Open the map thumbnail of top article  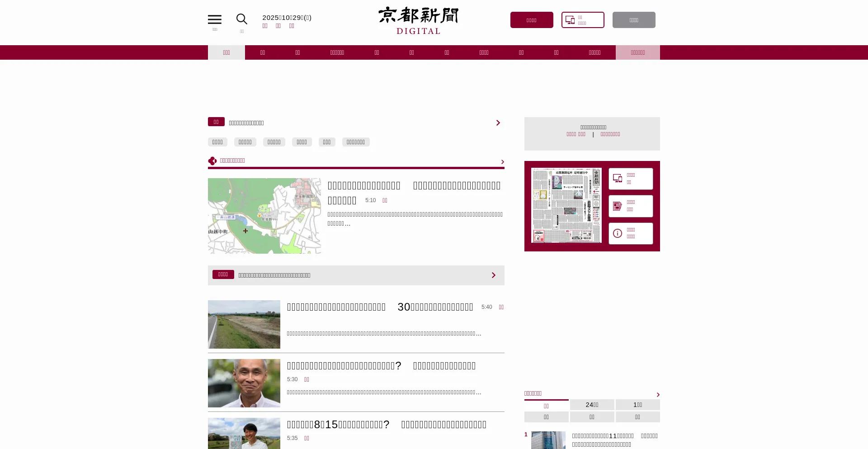pyautogui.click(x=264, y=216)
